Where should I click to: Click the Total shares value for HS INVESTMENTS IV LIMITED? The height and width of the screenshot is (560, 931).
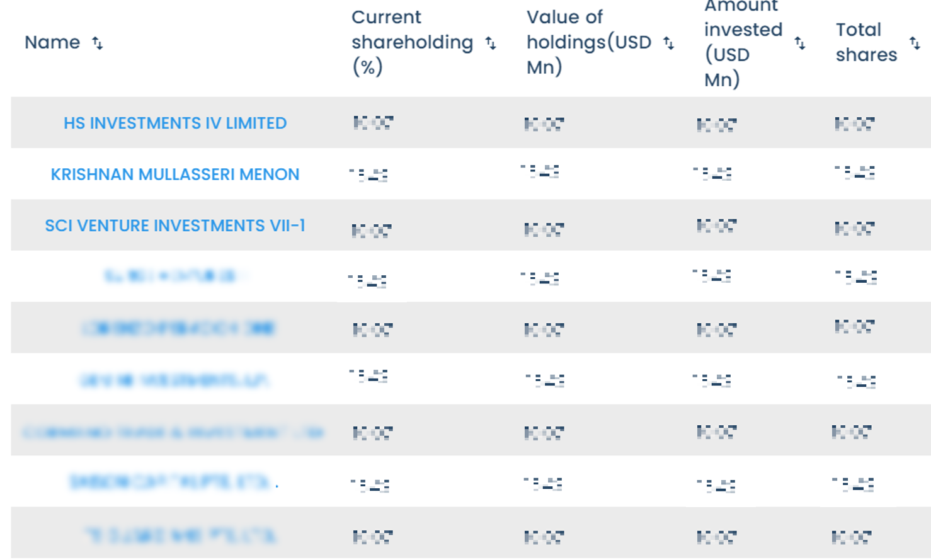(855, 124)
